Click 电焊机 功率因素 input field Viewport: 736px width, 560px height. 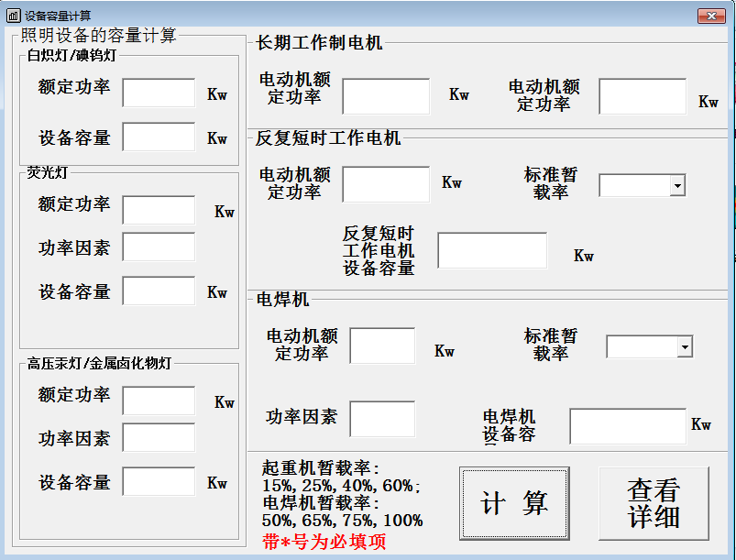382,419
